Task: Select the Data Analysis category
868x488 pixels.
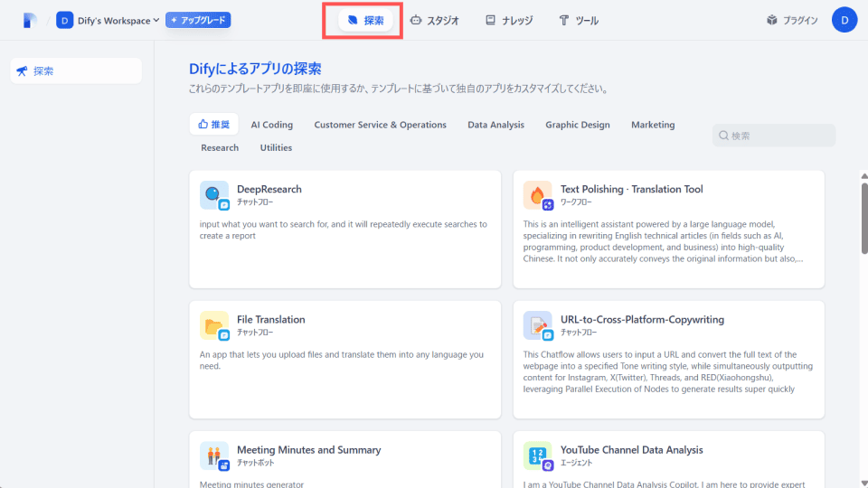Action: click(x=496, y=125)
